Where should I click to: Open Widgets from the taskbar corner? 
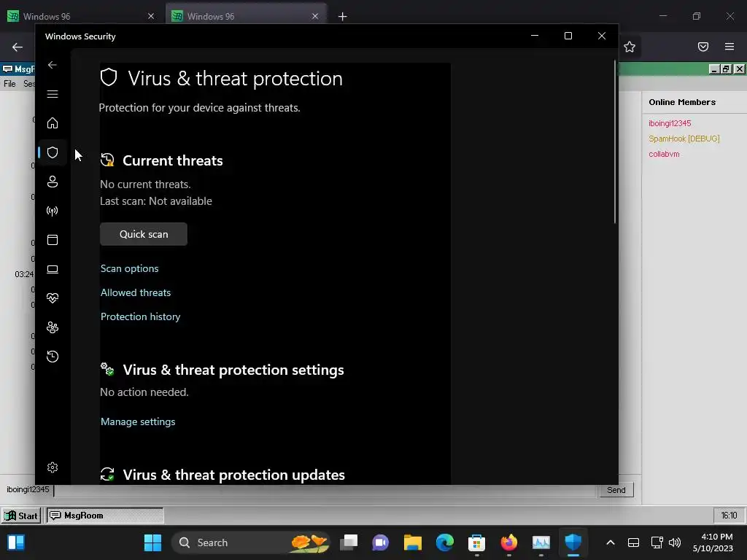(16, 542)
